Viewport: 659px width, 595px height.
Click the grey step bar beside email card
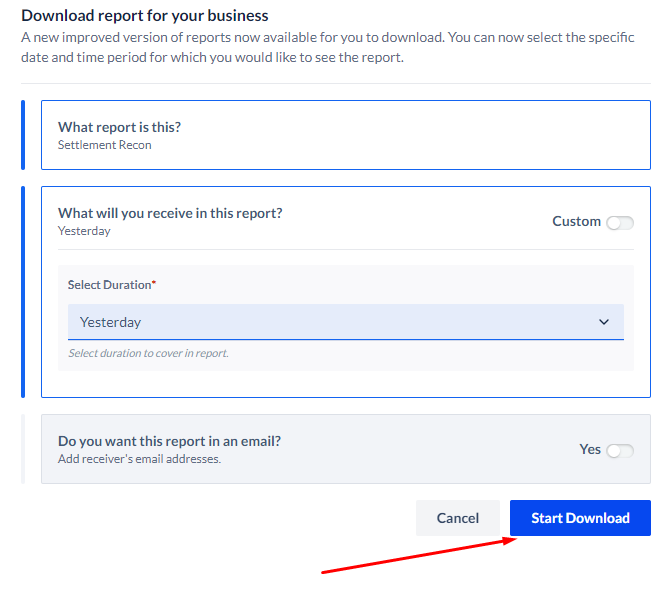coord(23,449)
